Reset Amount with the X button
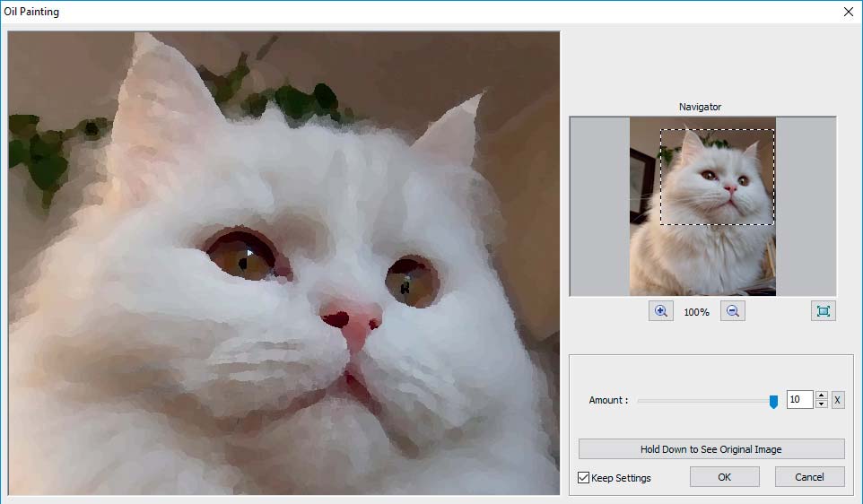 [x=837, y=400]
